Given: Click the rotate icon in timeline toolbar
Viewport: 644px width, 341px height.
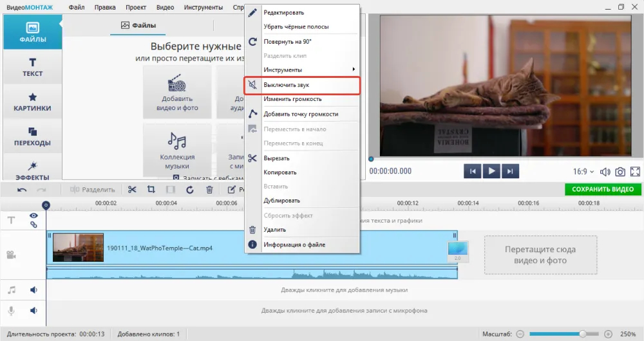Looking at the screenshot, I should point(189,189).
